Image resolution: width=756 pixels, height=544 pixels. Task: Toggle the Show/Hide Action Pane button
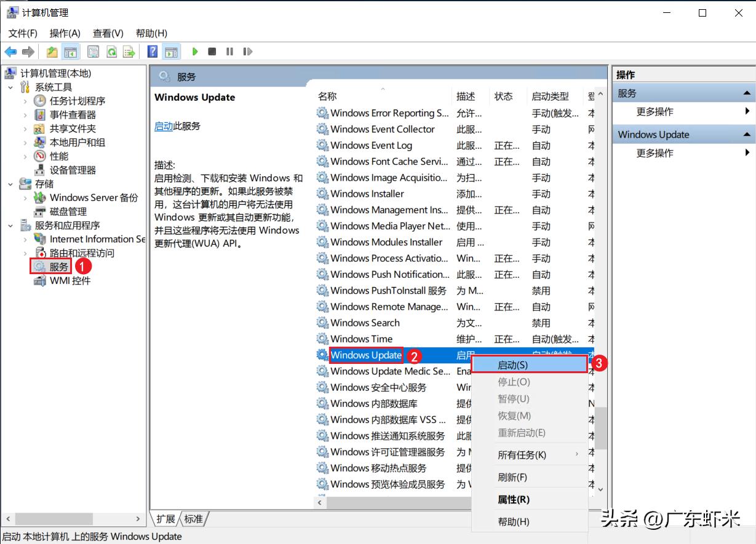pos(171,52)
